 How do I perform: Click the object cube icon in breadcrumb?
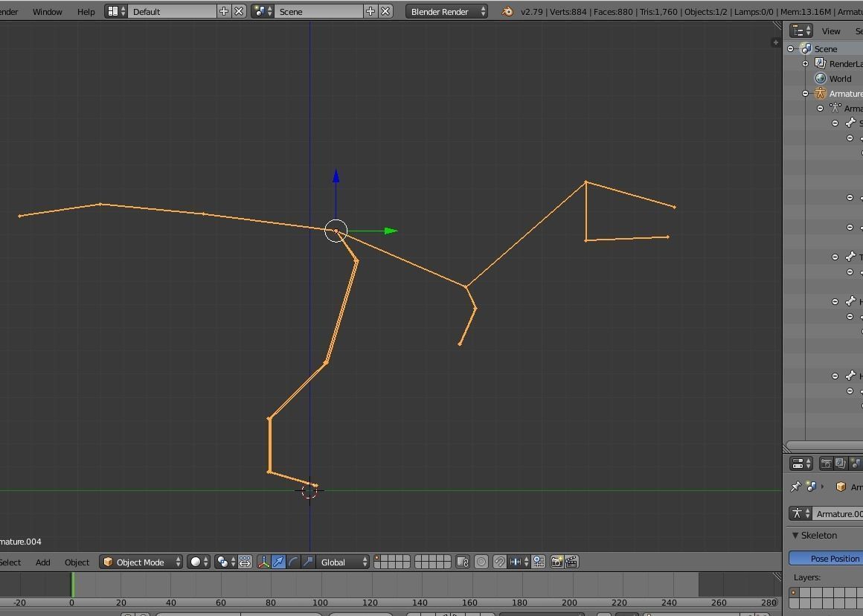click(841, 487)
